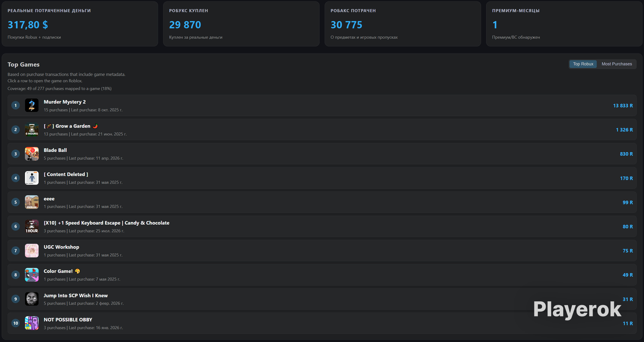Click the rank 2 badge

(15, 130)
